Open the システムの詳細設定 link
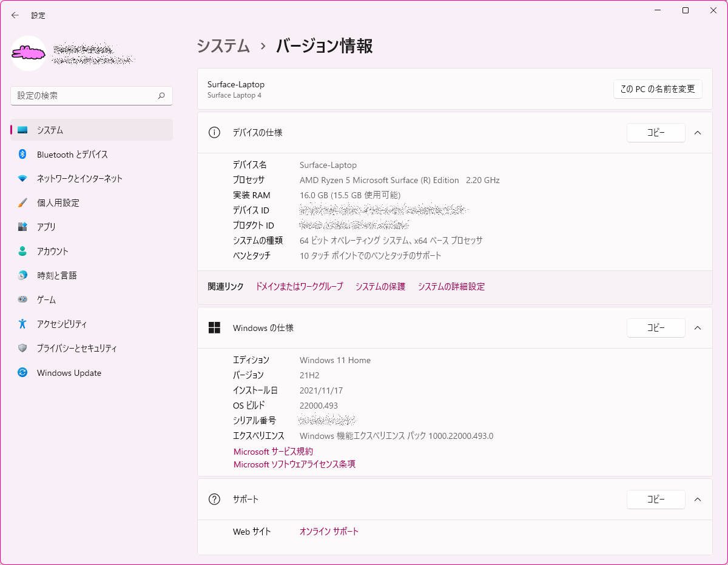The width and height of the screenshot is (728, 565). pos(451,286)
